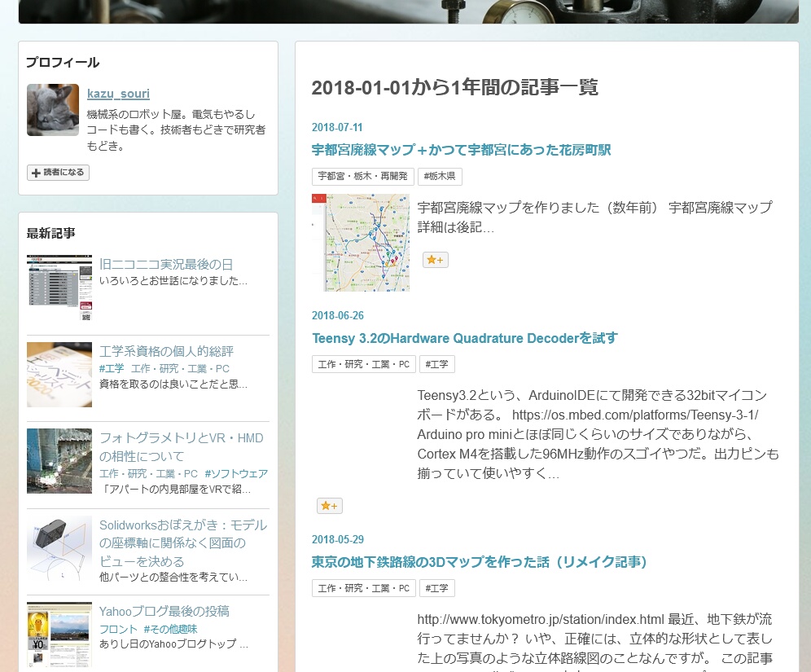Open the Yahooブログ最後の投稿 thumbnail image
Viewport: 811px width, 672px height.
pyautogui.click(x=59, y=635)
